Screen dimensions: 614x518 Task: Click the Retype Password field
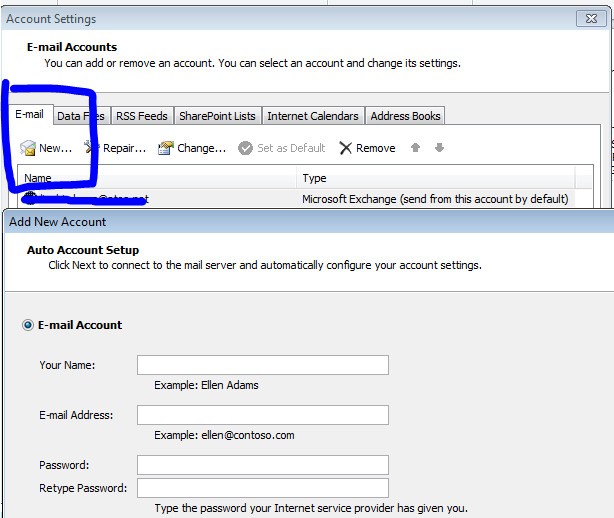pyautogui.click(x=262, y=488)
